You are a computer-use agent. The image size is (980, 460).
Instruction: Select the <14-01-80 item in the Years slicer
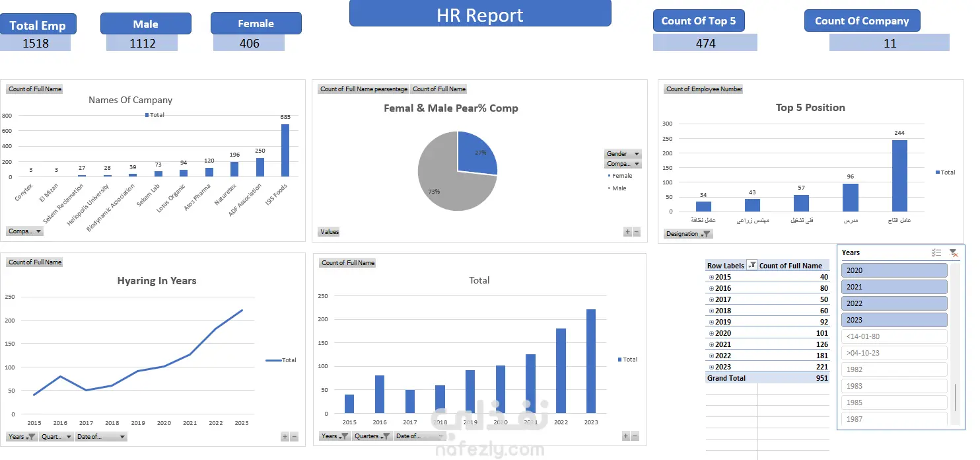(894, 336)
